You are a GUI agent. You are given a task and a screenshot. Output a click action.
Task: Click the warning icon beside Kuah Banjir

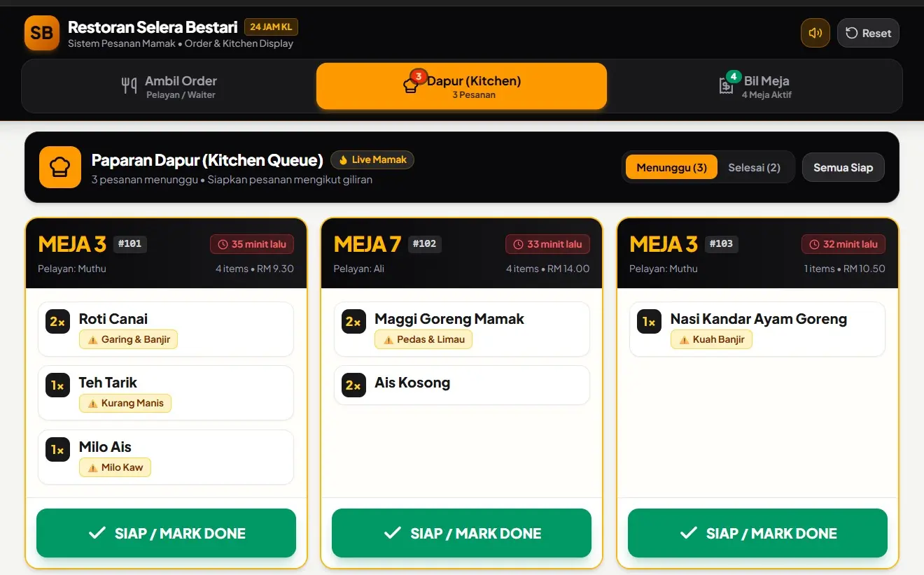coord(684,339)
